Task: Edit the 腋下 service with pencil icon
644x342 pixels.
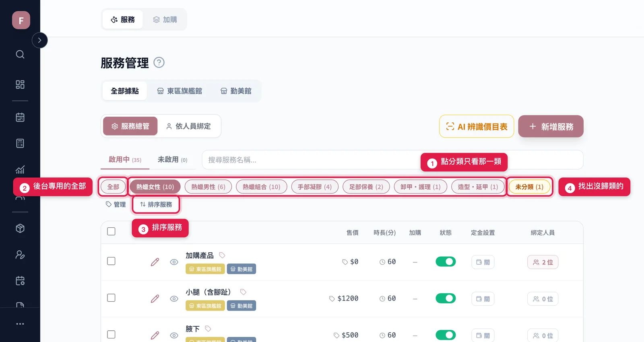Action: click(x=155, y=335)
